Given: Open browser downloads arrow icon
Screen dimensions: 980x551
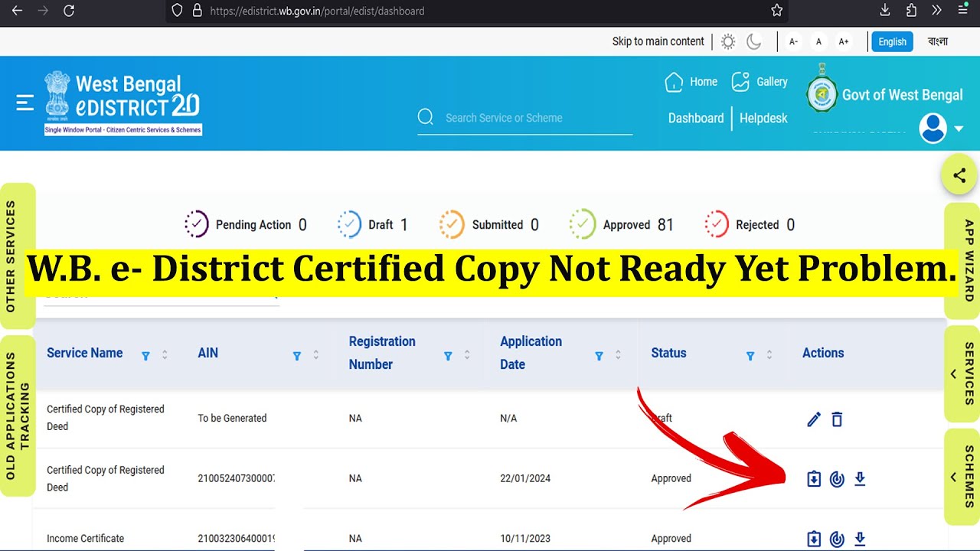Looking at the screenshot, I should (885, 11).
